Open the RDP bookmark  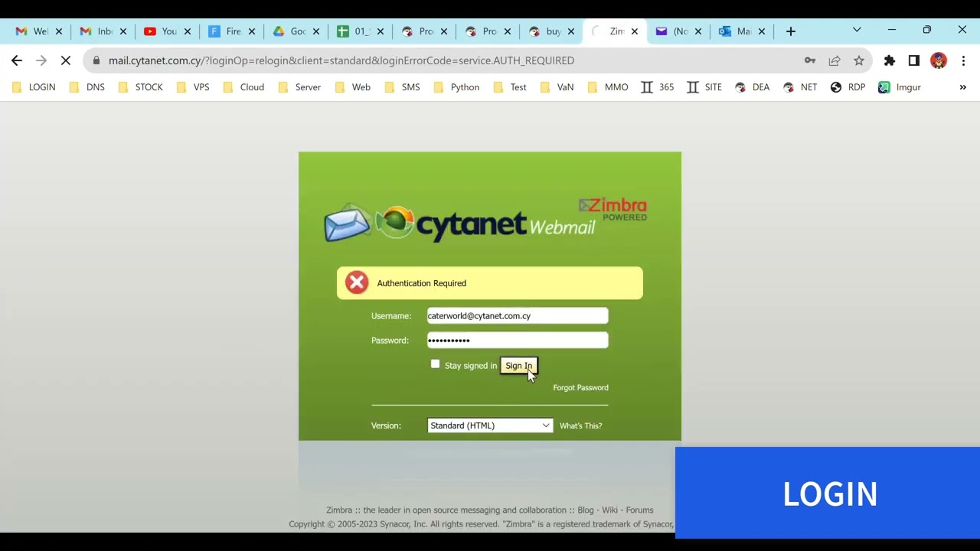coord(848,87)
